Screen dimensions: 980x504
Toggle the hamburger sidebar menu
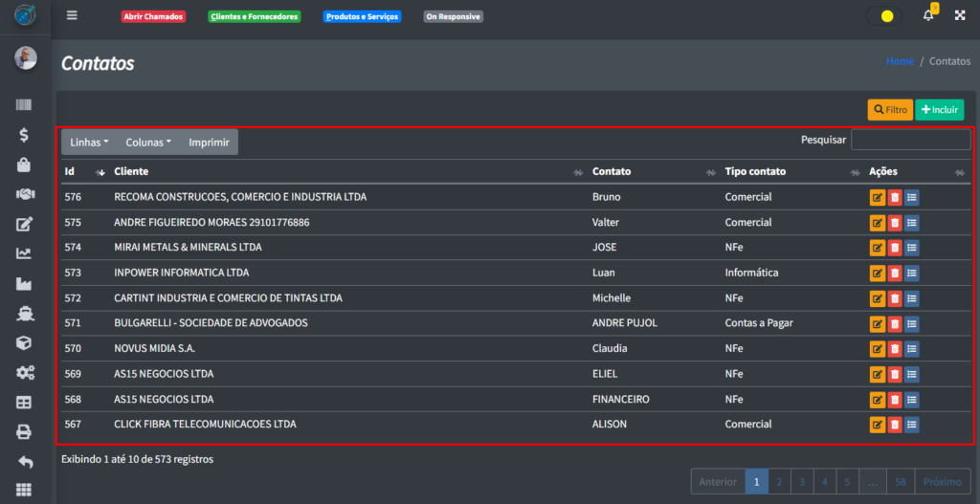(72, 15)
